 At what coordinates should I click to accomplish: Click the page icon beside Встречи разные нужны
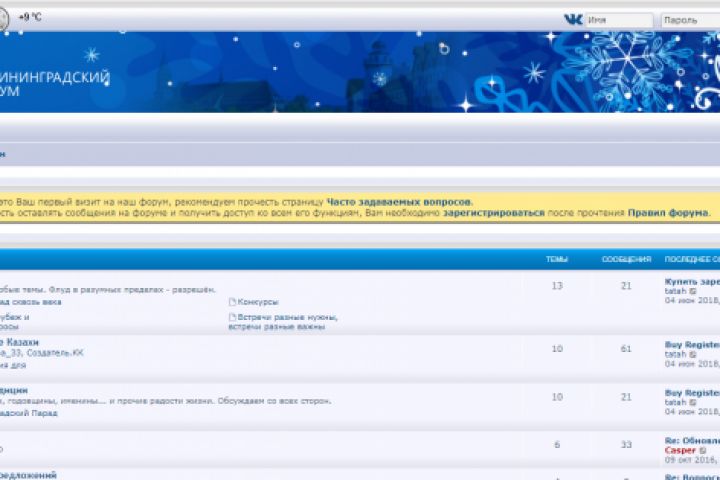point(232,317)
